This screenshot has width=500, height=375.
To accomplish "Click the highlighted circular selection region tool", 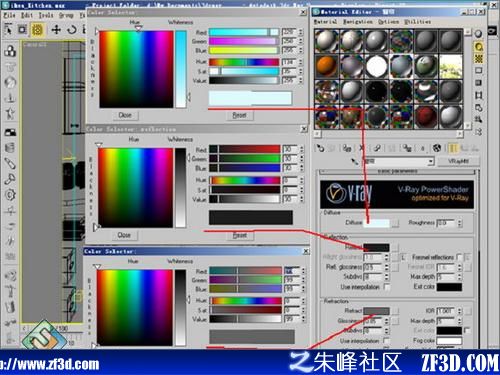I will pos(37,30).
